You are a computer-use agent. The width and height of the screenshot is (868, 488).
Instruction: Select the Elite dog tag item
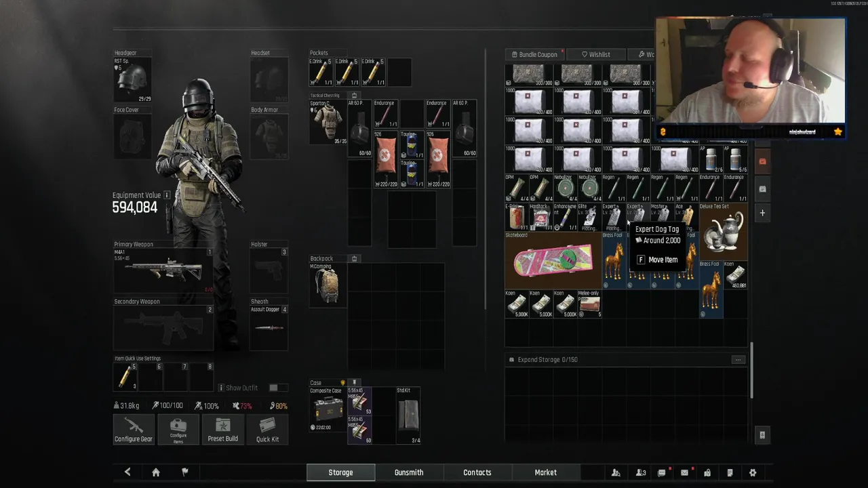pos(589,218)
